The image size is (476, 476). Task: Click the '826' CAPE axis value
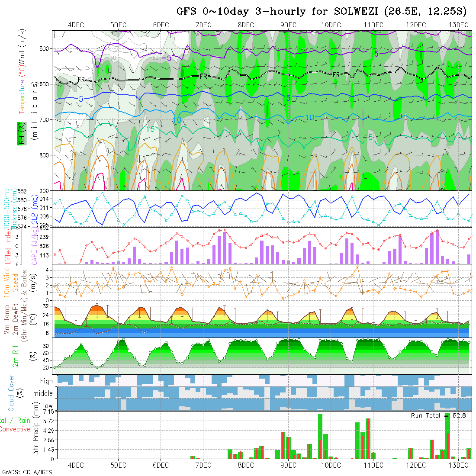(44, 246)
